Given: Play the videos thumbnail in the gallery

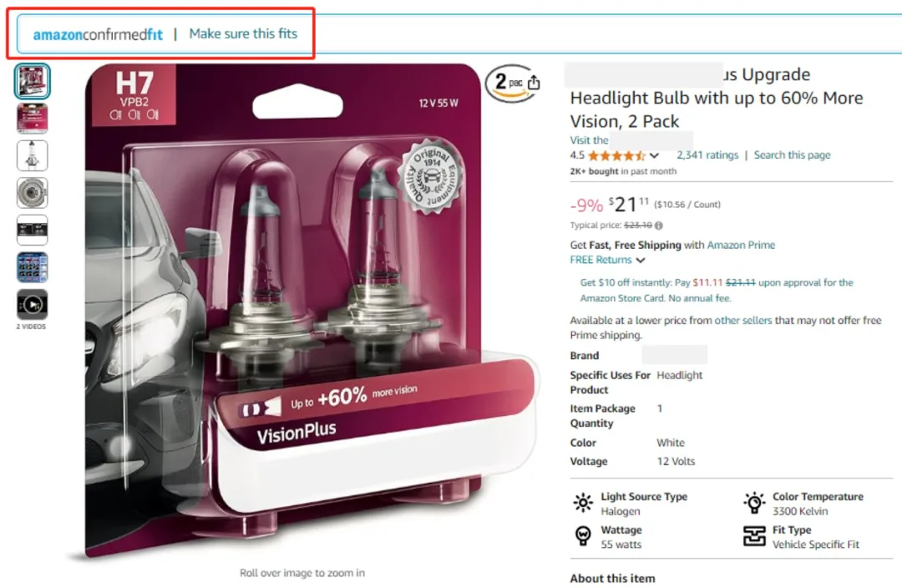Looking at the screenshot, I should coord(33,304).
